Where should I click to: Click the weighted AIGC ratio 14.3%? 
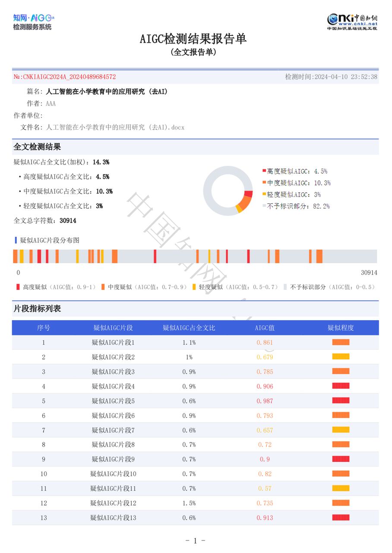[x=101, y=162]
